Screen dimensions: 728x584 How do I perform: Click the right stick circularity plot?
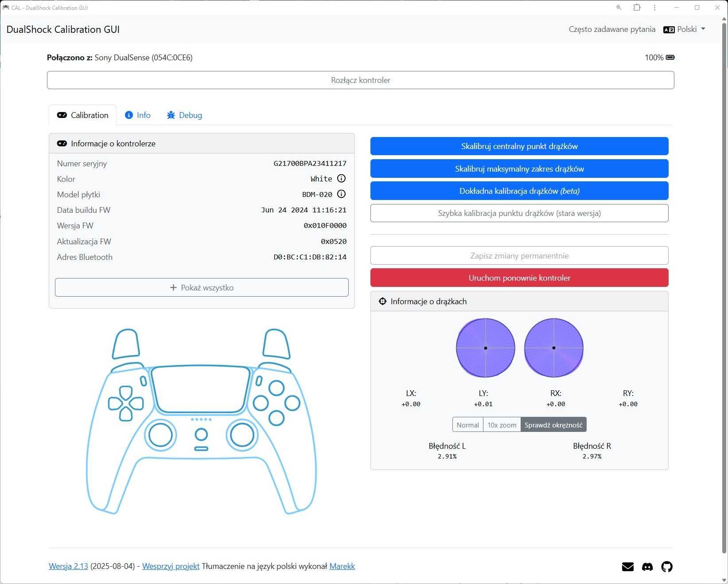click(554, 348)
